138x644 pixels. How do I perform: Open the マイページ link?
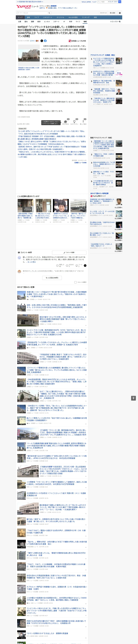[x=103, y=13]
